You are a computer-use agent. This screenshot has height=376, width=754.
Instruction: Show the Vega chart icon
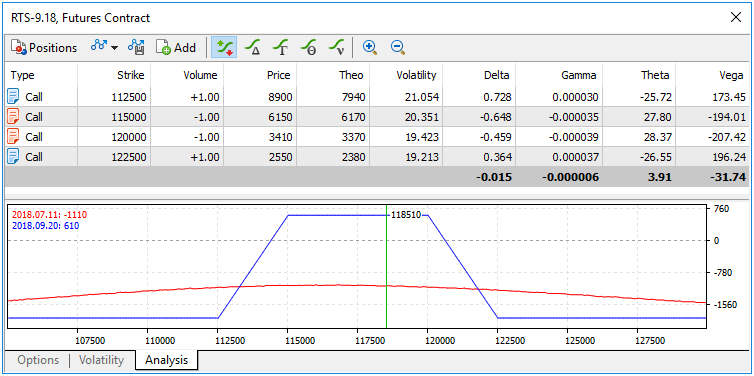[x=336, y=47]
